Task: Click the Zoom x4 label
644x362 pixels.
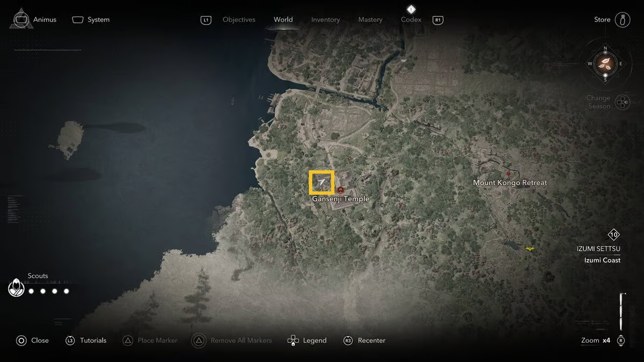Action: click(596, 341)
